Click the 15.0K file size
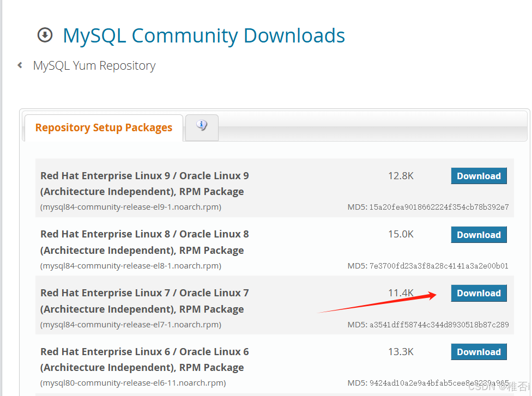The height and width of the screenshot is (396, 532). click(x=401, y=234)
